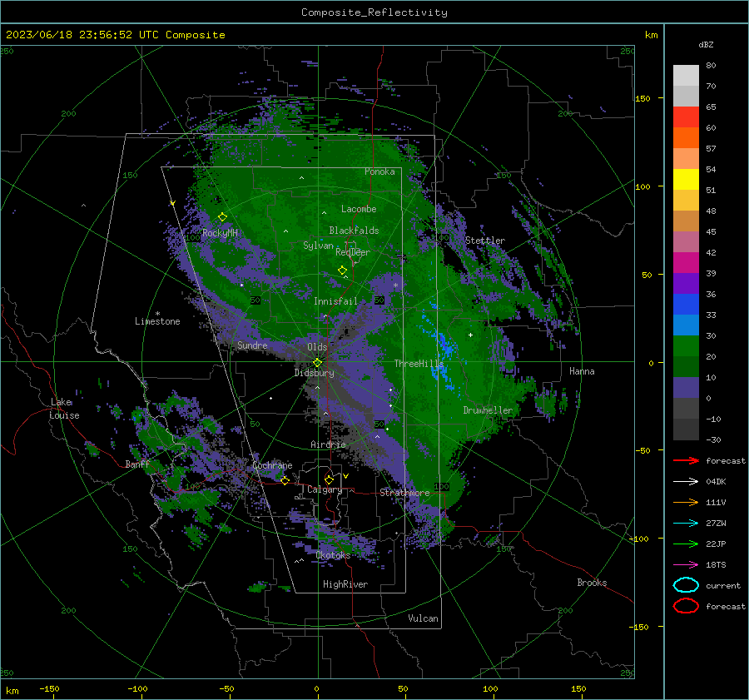The image size is (749, 700).
Task: Click the Didsbury label
Action: pos(314,373)
